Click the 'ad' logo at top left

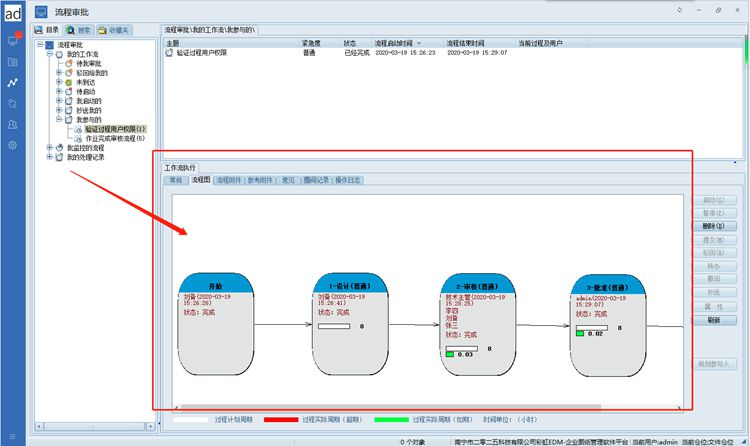click(x=13, y=12)
